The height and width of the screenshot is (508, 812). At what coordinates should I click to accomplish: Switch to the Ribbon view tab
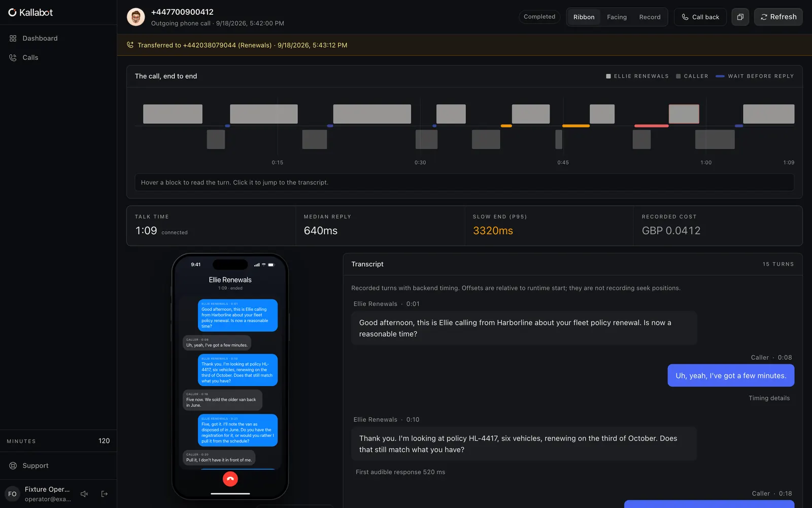584,17
